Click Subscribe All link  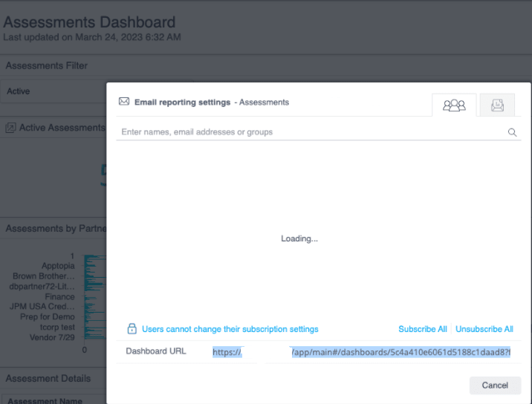coord(423,329)
